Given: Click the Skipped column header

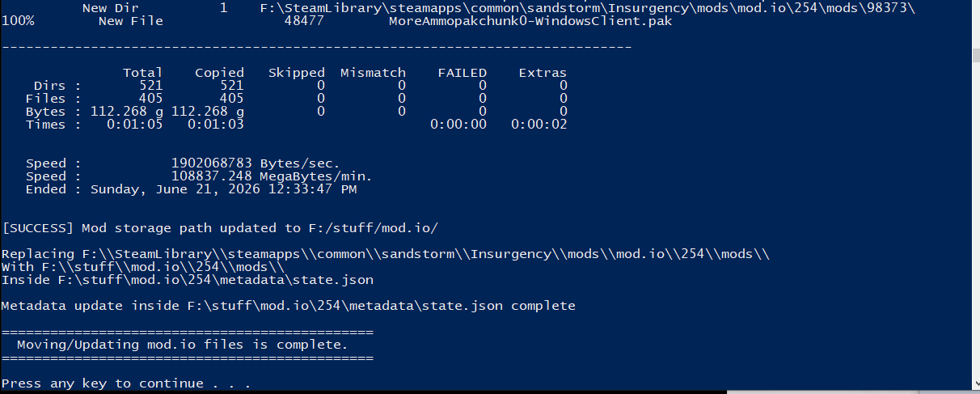Looking at the screenshot, I should pyautogui.click(x=297, y=73).
